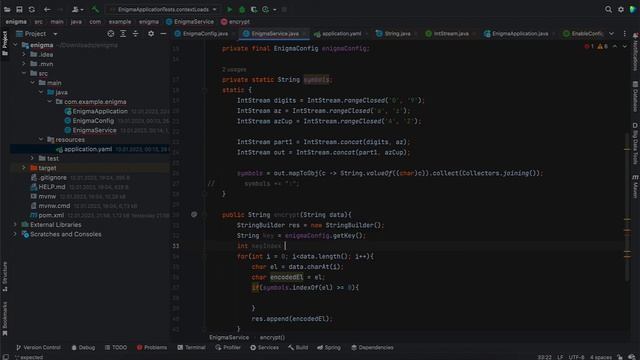Select EnigmaApplication in project tree
The height and width of the screenshot is (360, 640).
100,111
